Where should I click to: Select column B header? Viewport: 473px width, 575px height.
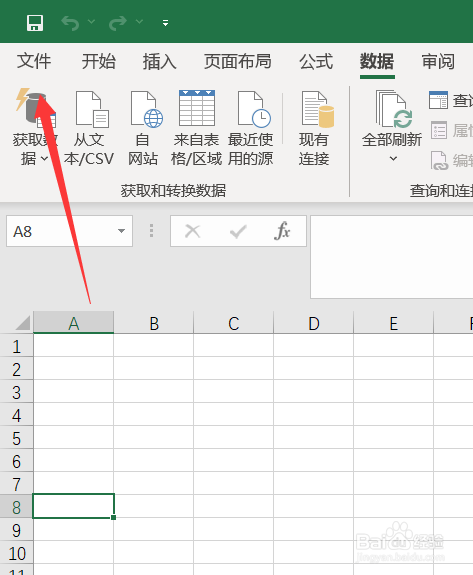pyautogui.click(x=154, y=323)
